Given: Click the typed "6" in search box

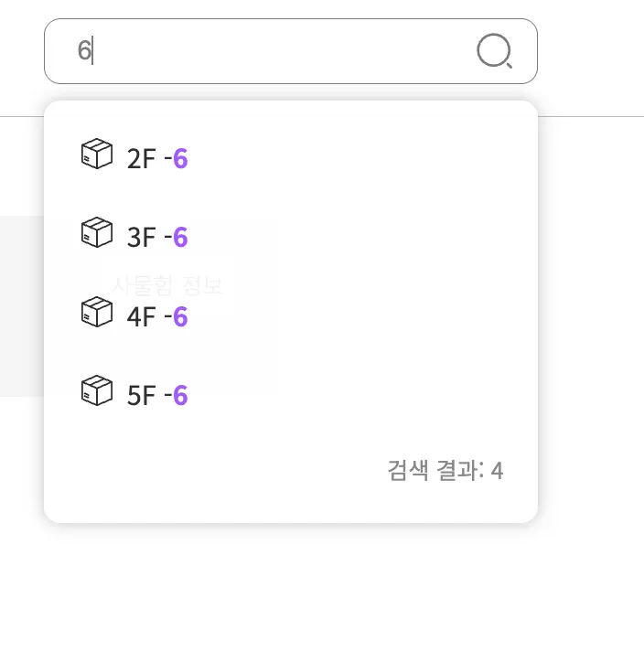Looking at the screenshot, I should pos(83,51).
